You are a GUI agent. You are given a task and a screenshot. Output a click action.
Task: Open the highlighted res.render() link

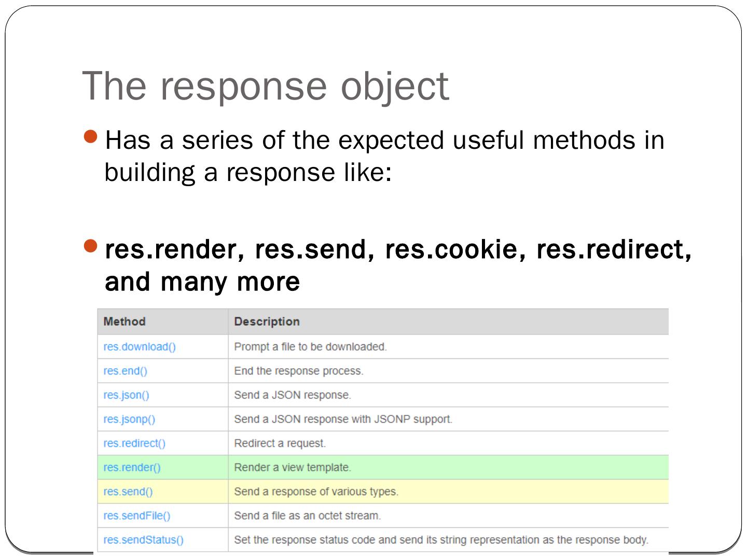(x=132, y=468)
